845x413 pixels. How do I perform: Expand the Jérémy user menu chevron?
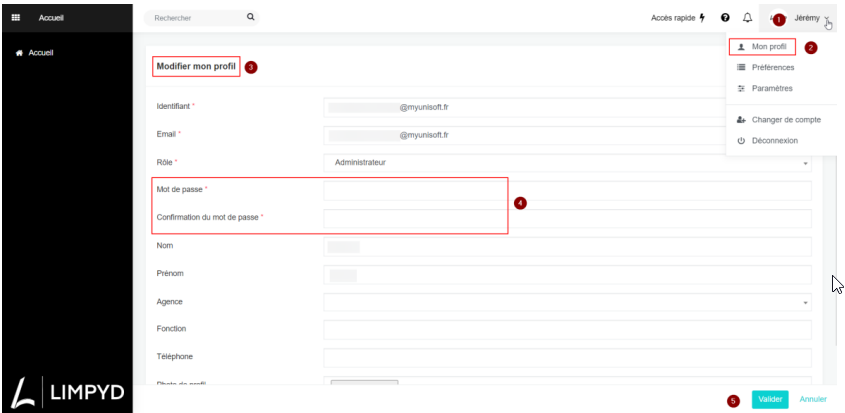click(826, 18)
